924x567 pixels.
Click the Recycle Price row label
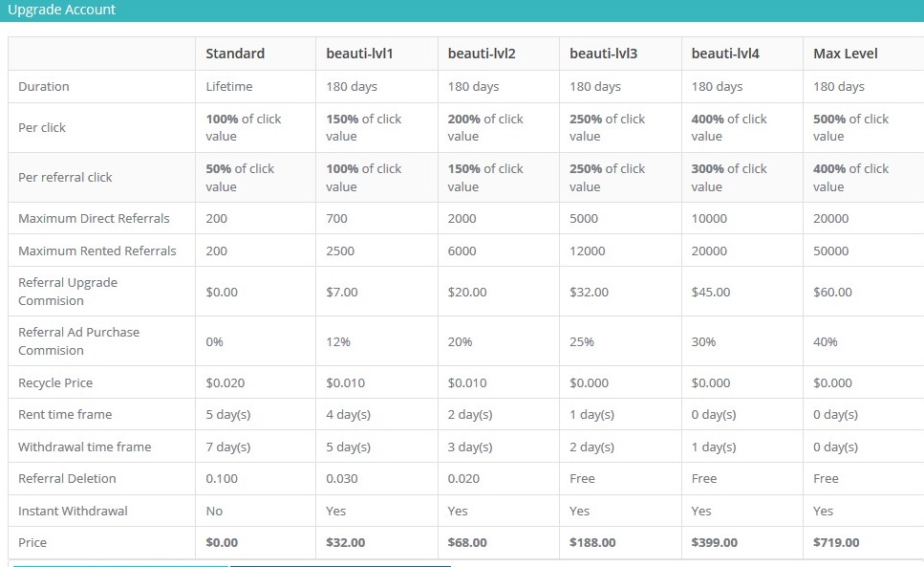point(55,382)
